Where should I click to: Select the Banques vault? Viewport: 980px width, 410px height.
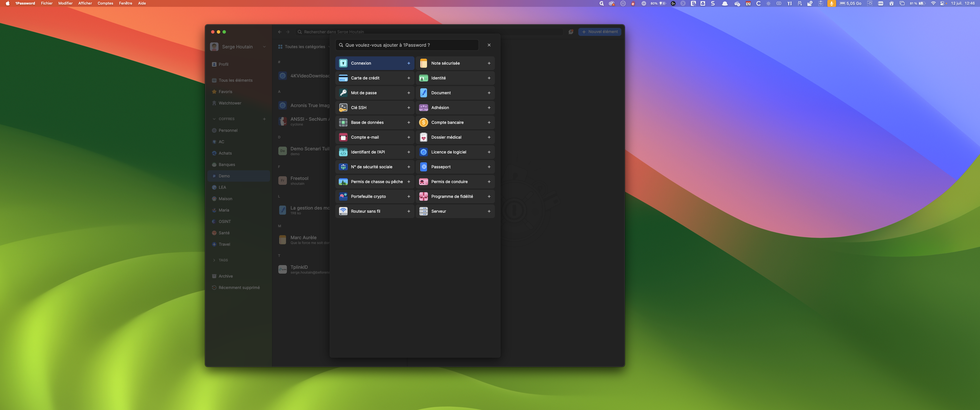238,165
